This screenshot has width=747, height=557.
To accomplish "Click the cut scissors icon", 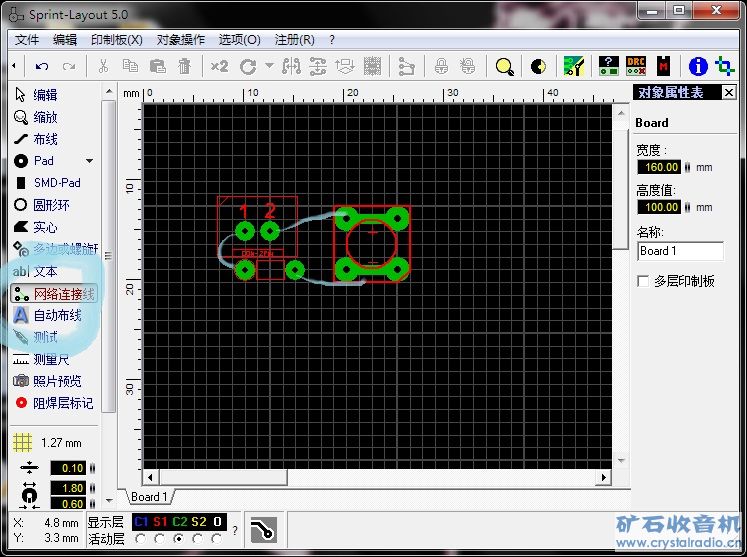I will click(103, 67).
